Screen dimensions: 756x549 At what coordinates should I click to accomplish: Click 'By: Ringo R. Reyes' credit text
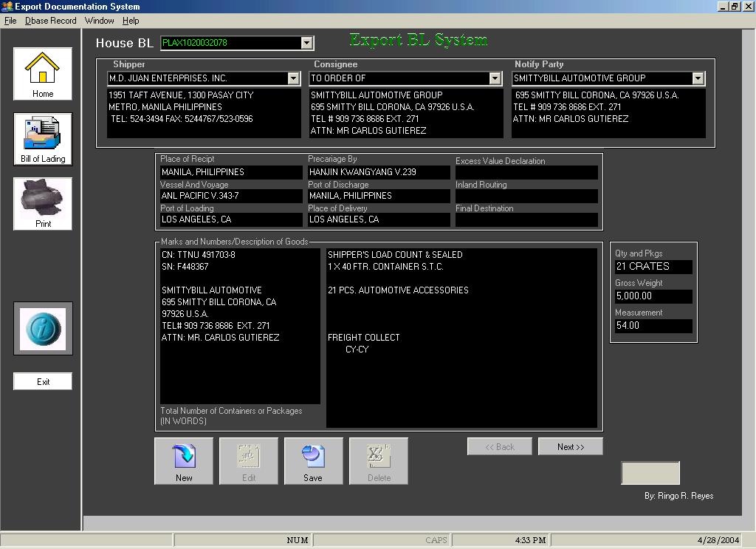click(679, 496)
